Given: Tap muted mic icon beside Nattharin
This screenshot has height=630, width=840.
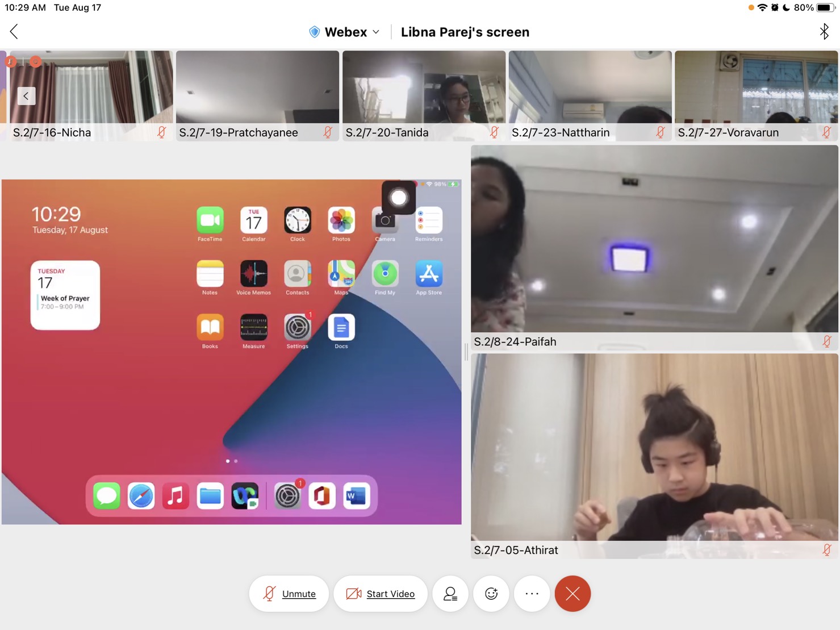Looking at the screenshot, I should click(660, 132).
